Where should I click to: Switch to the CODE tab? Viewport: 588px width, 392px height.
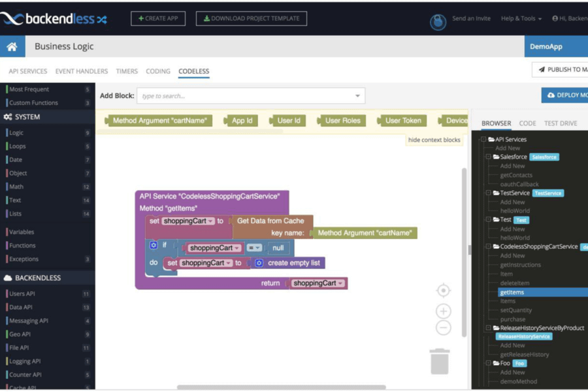click(x=527, y=123)
